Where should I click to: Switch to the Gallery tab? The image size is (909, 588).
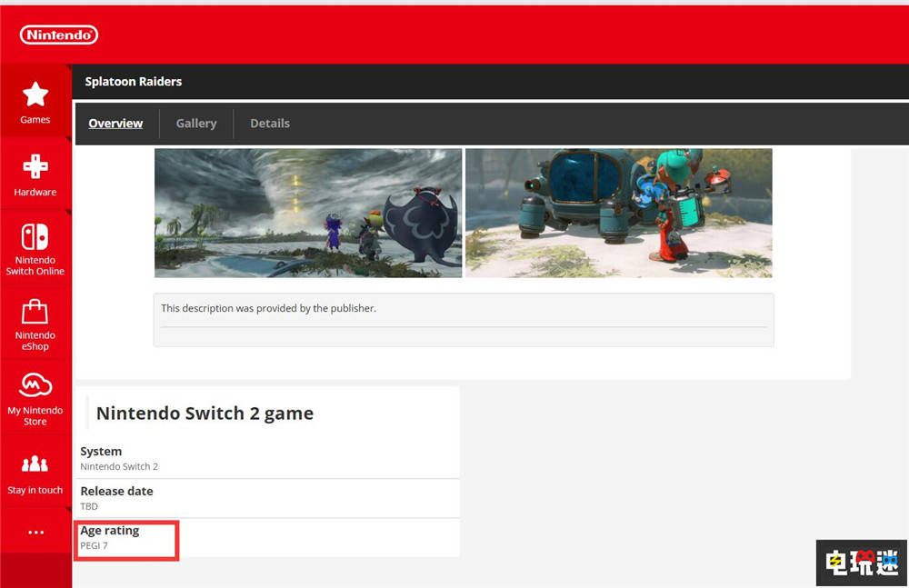pyautogui.click(x=196, y=124)
